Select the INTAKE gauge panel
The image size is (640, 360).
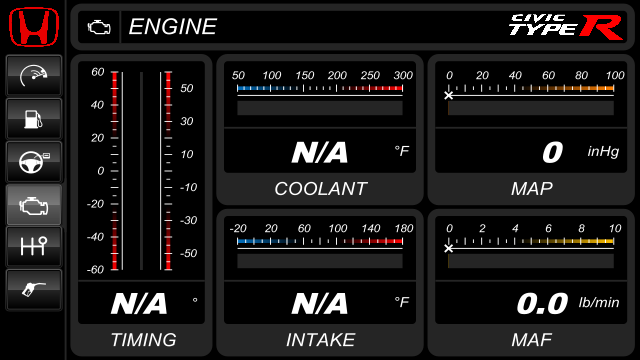point(320,282)
